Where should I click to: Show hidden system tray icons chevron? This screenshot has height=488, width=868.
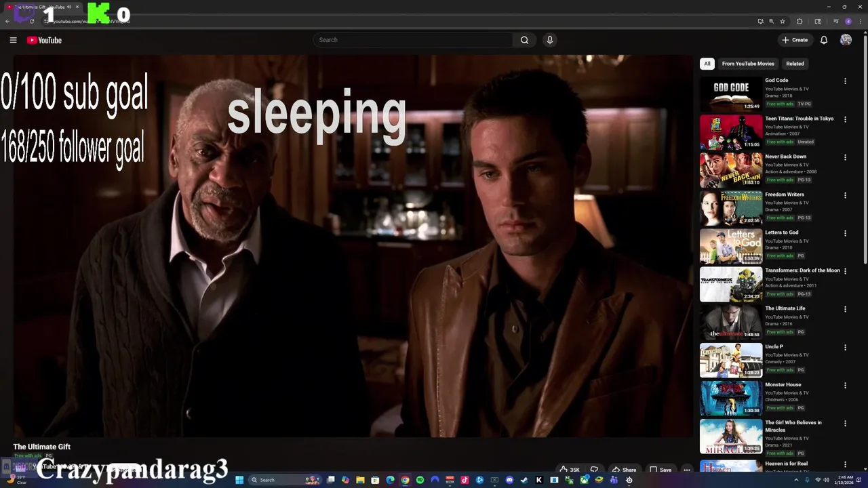pos(796,480)
